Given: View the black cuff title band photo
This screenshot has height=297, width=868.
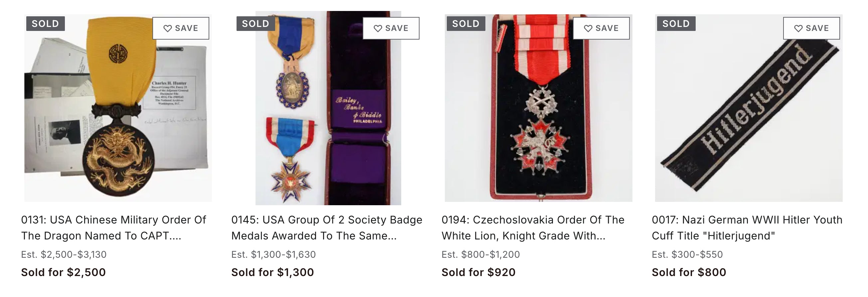Looking at the screenshot, I should coord(749,121).
